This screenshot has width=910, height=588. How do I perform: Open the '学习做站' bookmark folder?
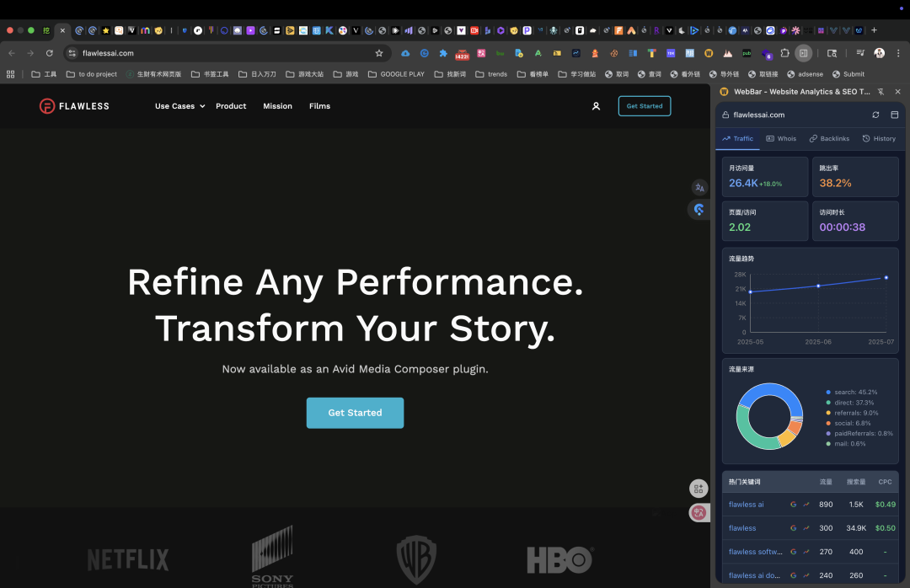click(577, 74)
